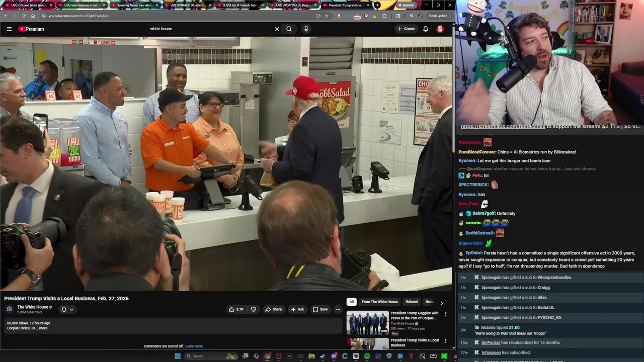Click the Windows taskbar Search box
The width and height of the screenshot is (644, 362).
point(211,356)
